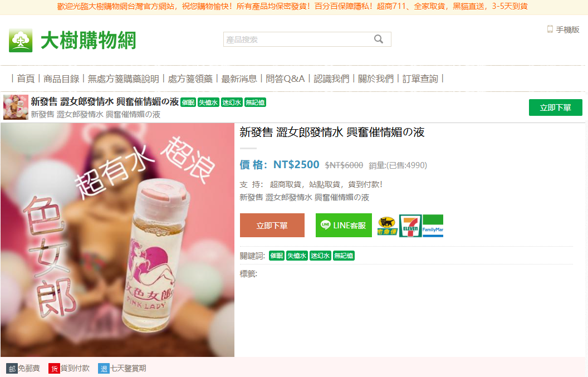Open the 手機版 mobile version link
588x377 pixels.
pos(567,30)
